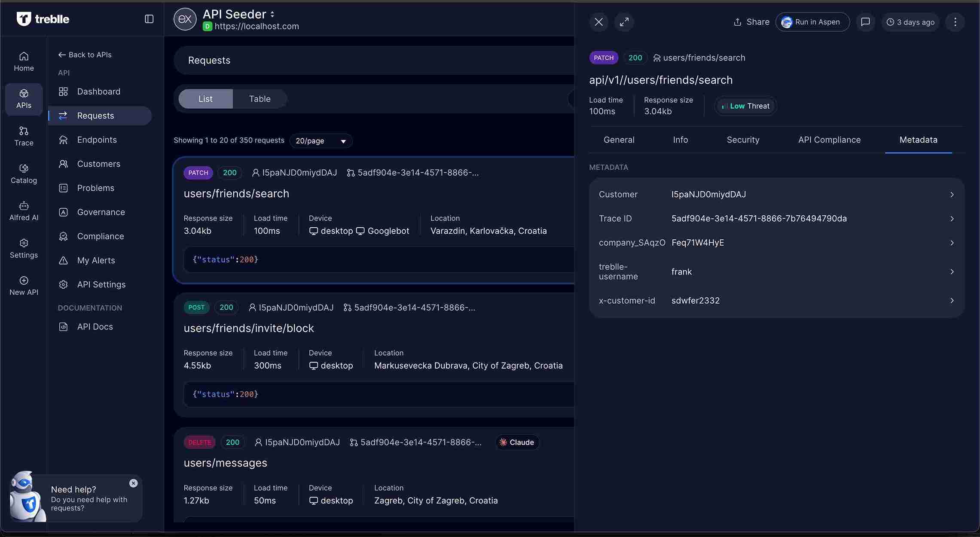Switch to the API Compliance tab
The height and width of the screenshot is (537, 980).
(x=829, y=140)
